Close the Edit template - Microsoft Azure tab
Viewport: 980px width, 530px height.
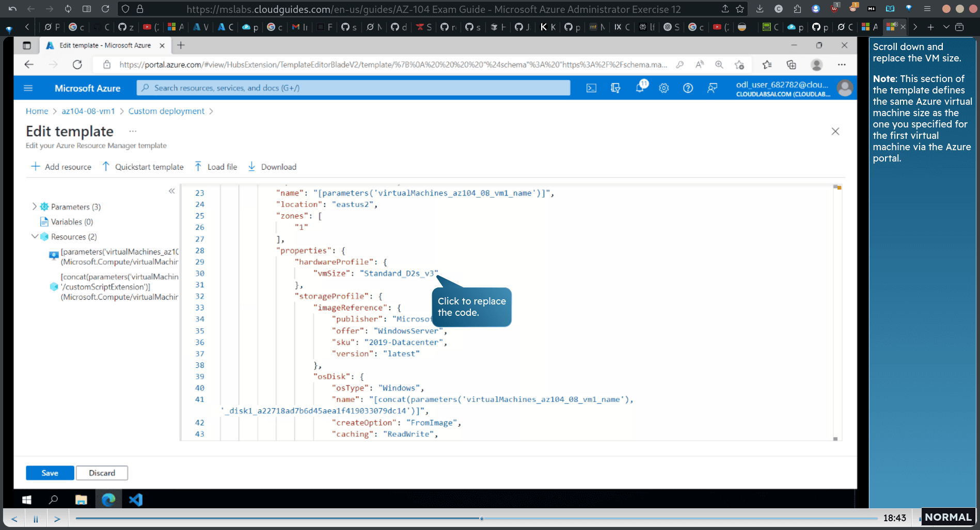pos(162,45)
